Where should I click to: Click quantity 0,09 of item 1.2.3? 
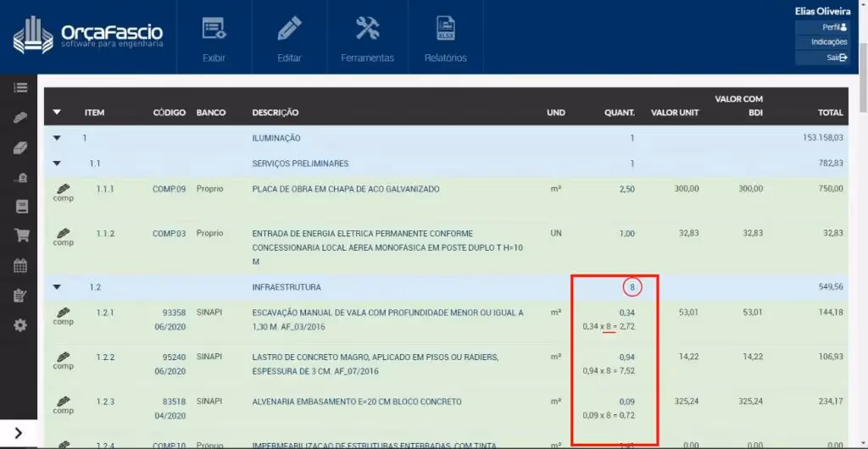pyautogui.click(x=627, y=402)
